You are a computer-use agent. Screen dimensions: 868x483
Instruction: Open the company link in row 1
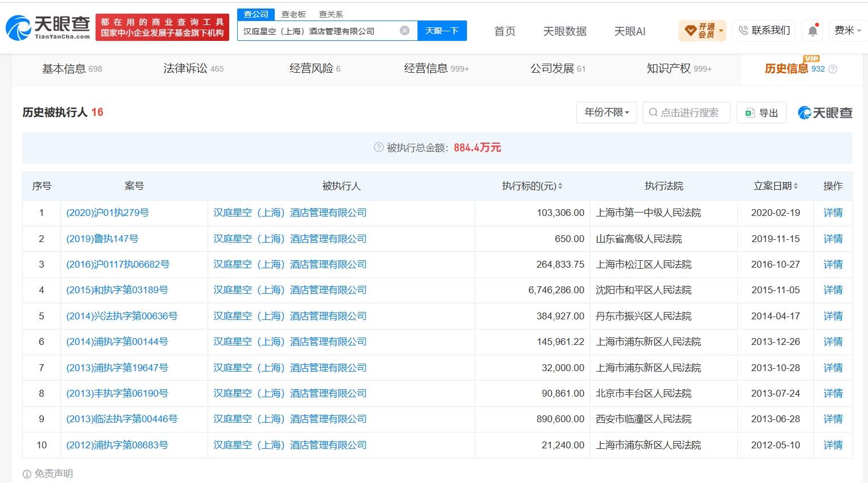(x=290, y=213)
